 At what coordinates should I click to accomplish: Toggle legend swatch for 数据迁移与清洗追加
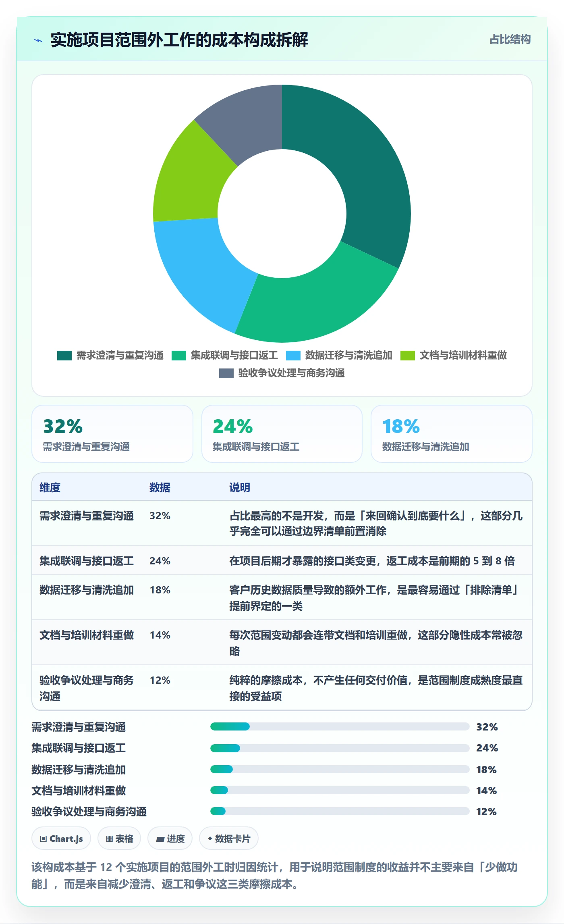293,355
